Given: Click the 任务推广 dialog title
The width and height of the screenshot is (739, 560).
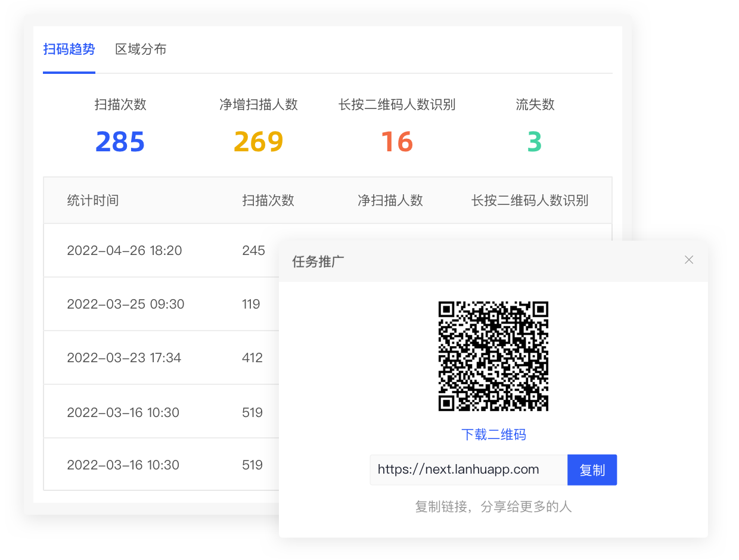Looking at the screenshot, I should tap(318, 261).
